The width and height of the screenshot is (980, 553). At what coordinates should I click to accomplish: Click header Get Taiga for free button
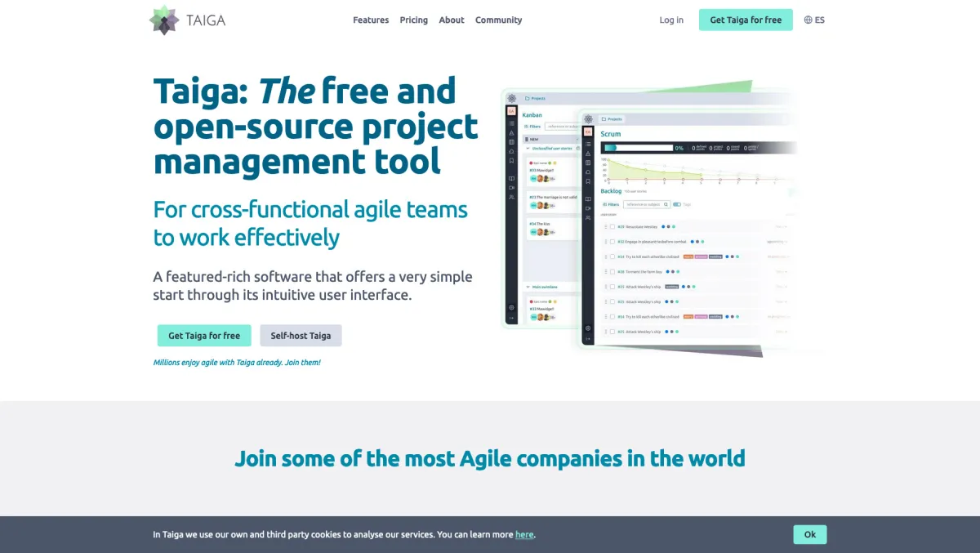click(746, 20)
